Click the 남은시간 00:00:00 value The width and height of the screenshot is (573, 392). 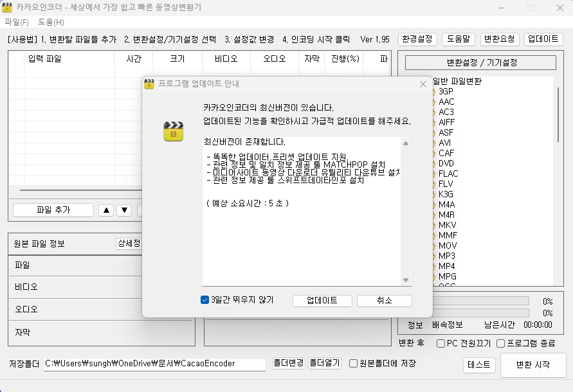pyautogui.click(x=538, y=325)
